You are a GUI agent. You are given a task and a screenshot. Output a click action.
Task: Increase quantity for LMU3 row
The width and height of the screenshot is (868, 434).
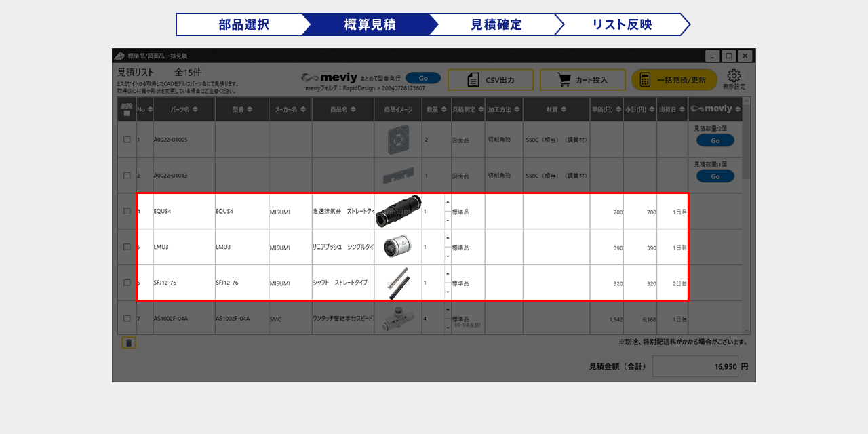[448, 238]
